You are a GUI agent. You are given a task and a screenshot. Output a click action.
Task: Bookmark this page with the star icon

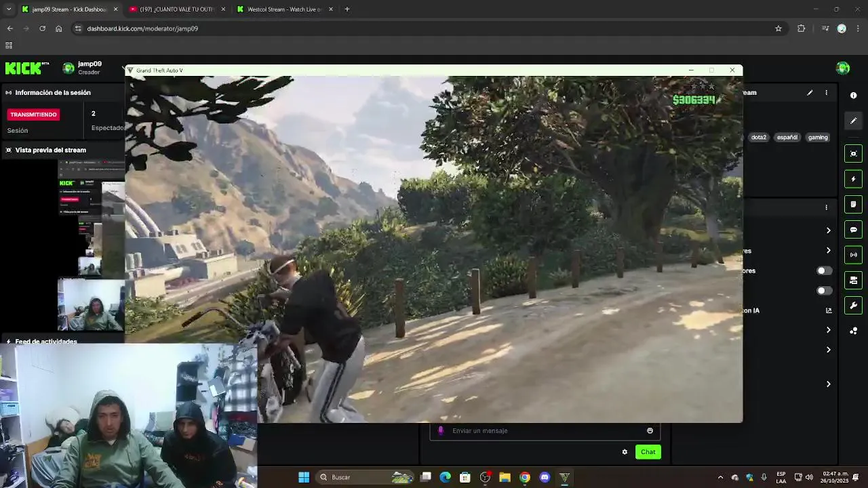pyautogui.click(x=778, y=28)
